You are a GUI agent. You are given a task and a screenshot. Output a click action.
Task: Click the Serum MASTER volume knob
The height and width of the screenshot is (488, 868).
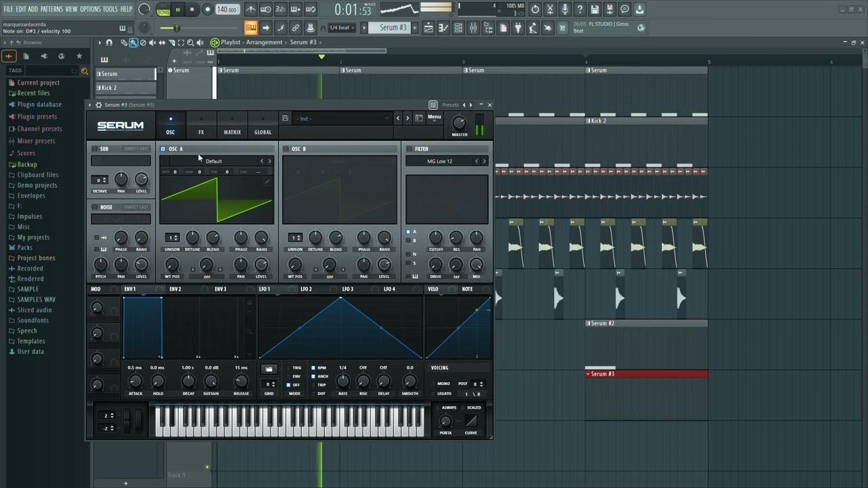(460, 123)
